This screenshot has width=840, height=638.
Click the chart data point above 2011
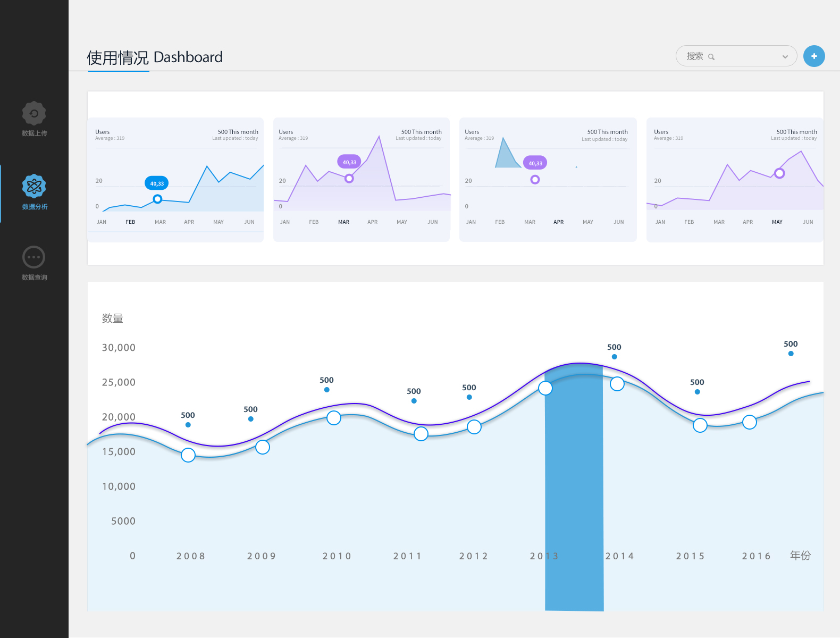421,434
